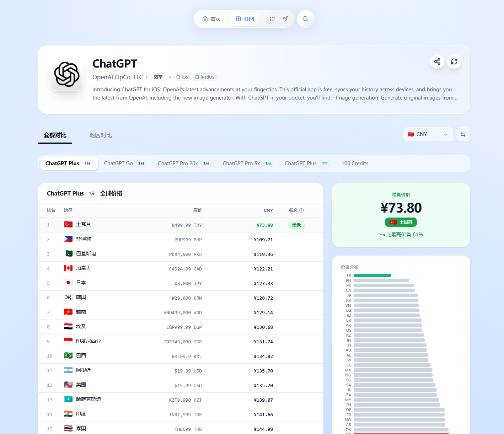This screenshot has width=504, height=434.
Task: Click the DK bar in price distribution
Action: [401, 430]
